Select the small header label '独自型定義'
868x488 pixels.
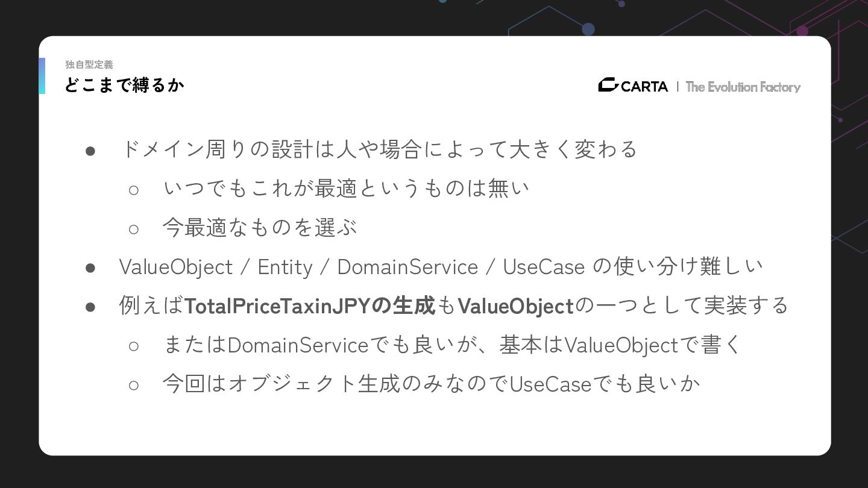89,64
